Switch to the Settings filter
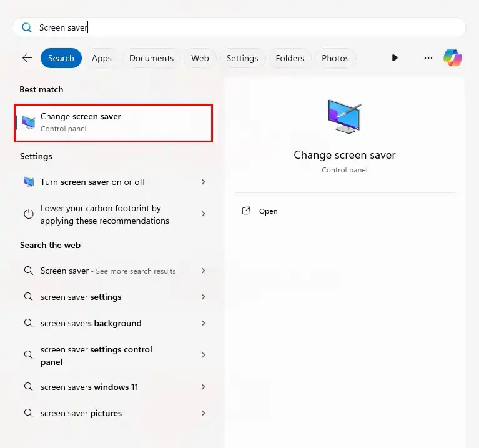 pos(242,58)
